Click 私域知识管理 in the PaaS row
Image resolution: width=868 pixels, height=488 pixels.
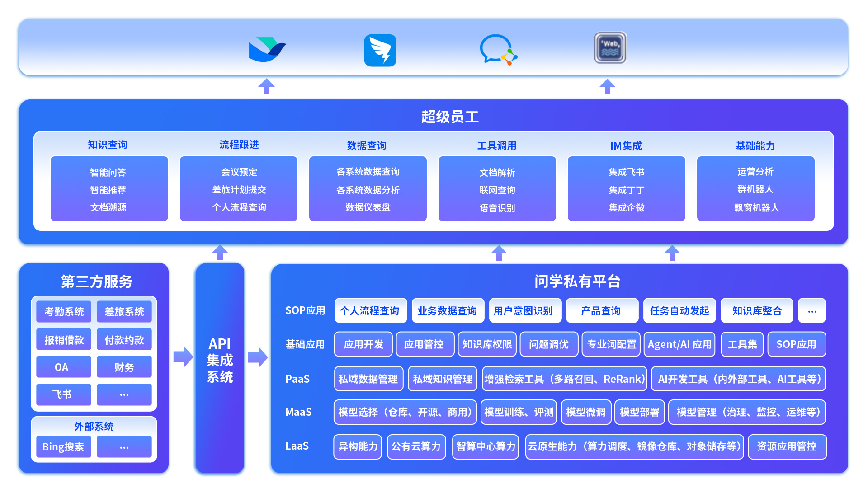tap(442, 379)
